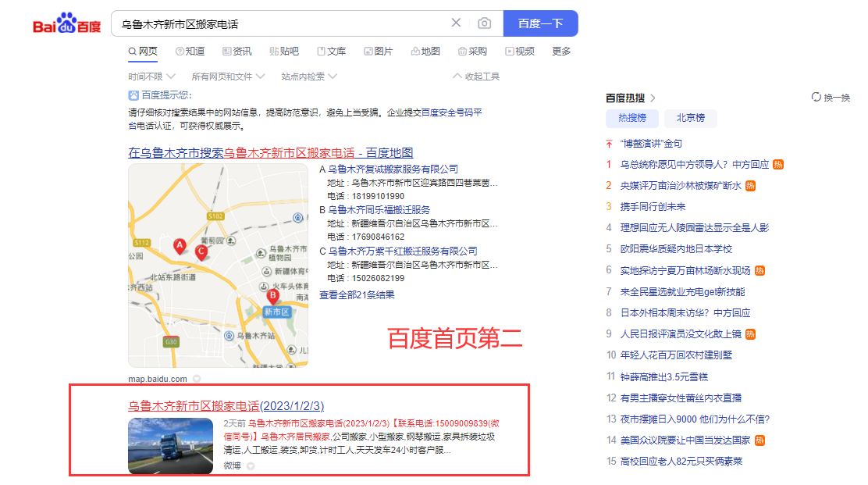
Task: Open camera image search icon
Action: [485, 23]
